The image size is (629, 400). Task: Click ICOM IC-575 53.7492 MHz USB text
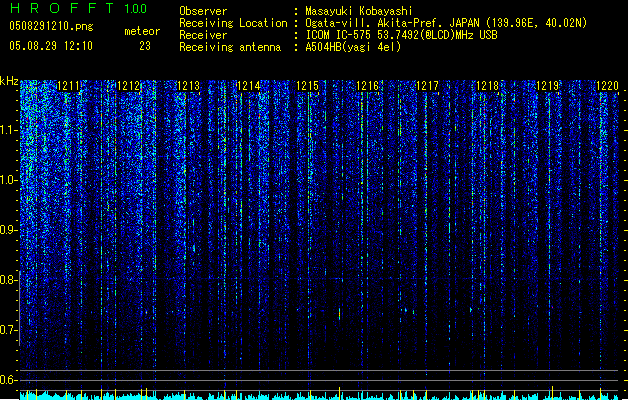[402, 35]
